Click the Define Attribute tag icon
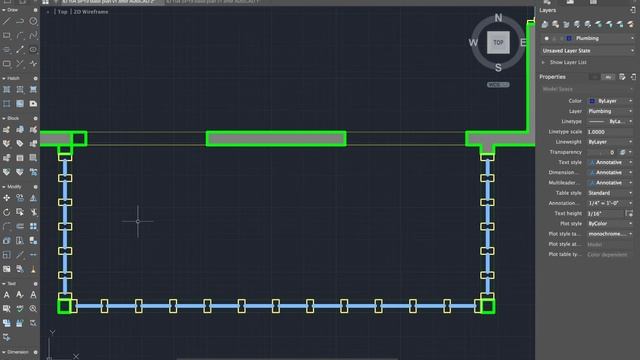 coord(20,144)
